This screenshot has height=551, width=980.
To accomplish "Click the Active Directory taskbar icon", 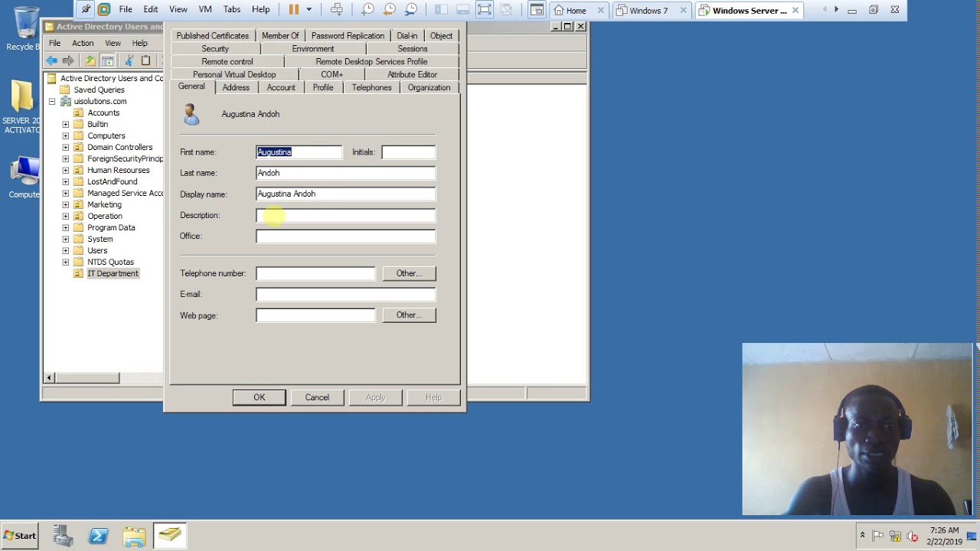I will (x=169, y=536).
